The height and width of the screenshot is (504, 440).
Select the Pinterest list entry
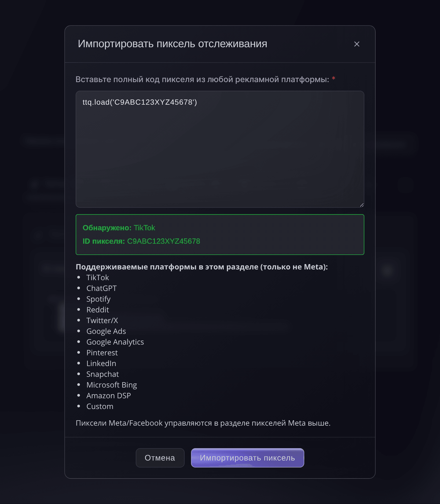pos(102,353)
